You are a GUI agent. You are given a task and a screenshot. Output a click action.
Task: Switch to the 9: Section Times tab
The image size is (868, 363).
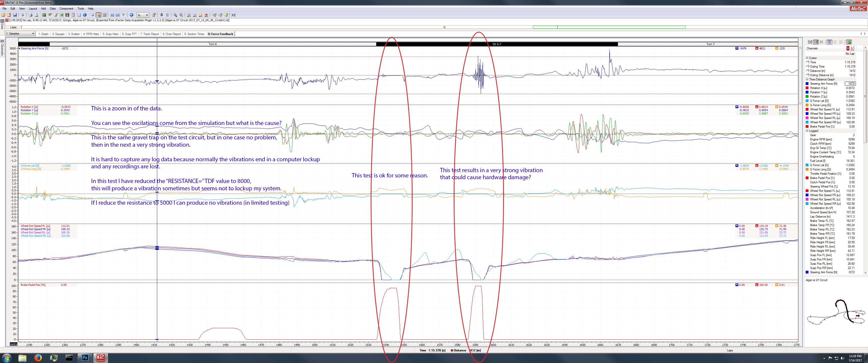(x=194, y=34)
